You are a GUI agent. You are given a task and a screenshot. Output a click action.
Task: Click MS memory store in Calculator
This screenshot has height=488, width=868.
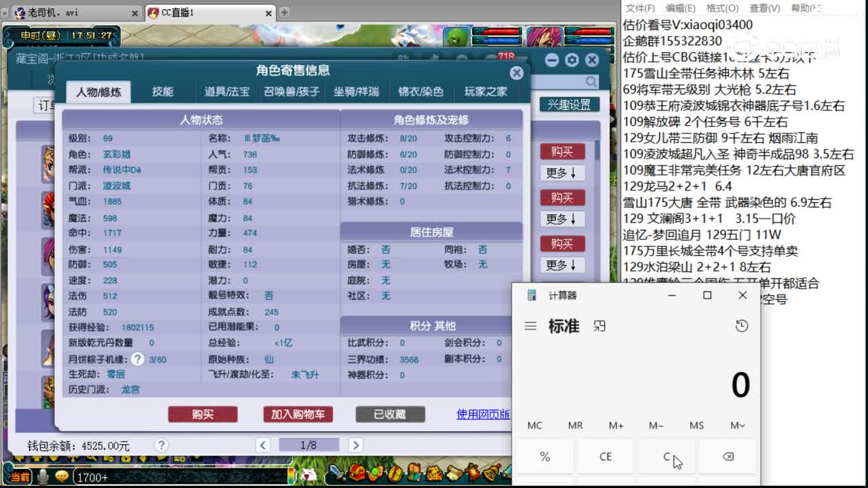(696, 426)
